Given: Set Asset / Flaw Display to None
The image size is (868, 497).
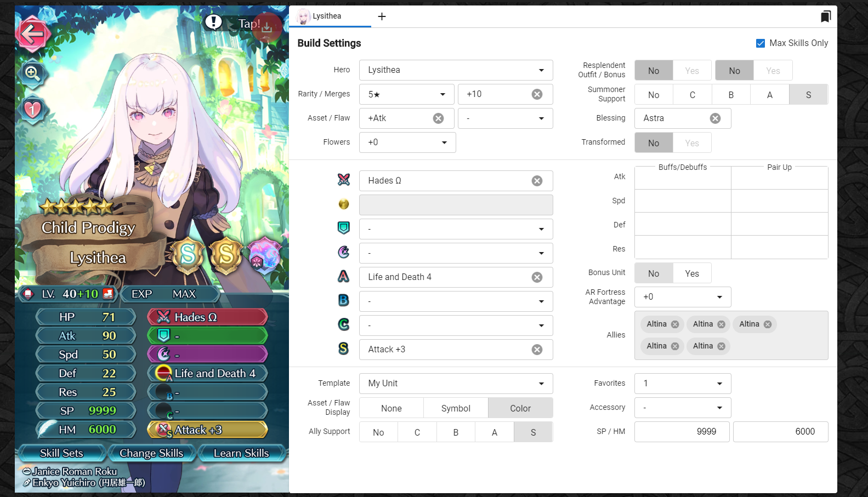Looking at the screenshot, I should point(392,408).
